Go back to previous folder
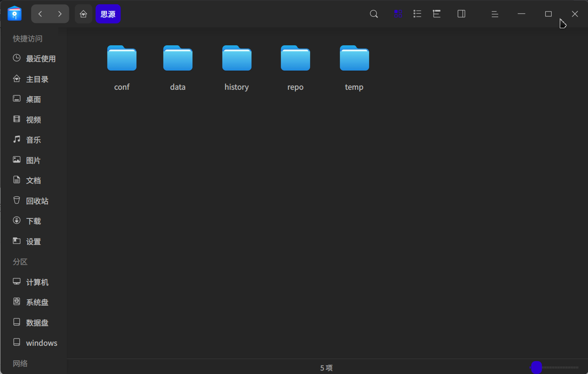 [x=40, y=14]
